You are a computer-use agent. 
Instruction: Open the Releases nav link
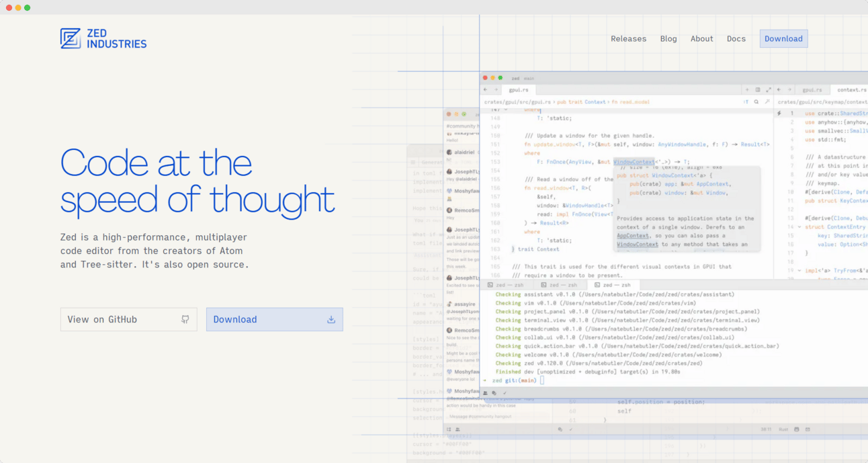tap(628, 39)
